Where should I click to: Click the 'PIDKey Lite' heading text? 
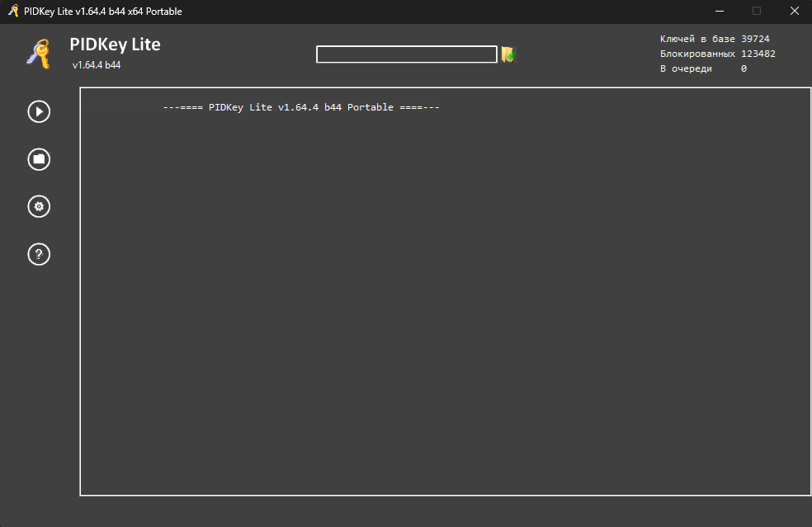(x=115, y=45)
